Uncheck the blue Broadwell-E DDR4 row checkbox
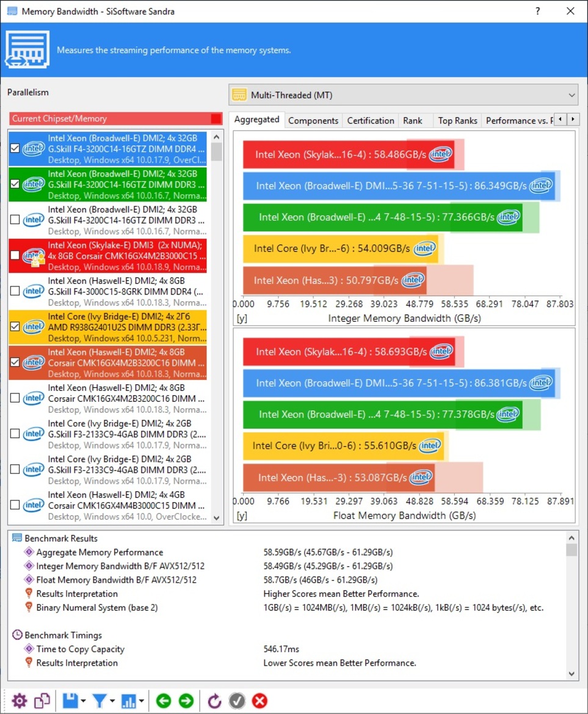This screenshot has width=588, height=714. [15, 148]
